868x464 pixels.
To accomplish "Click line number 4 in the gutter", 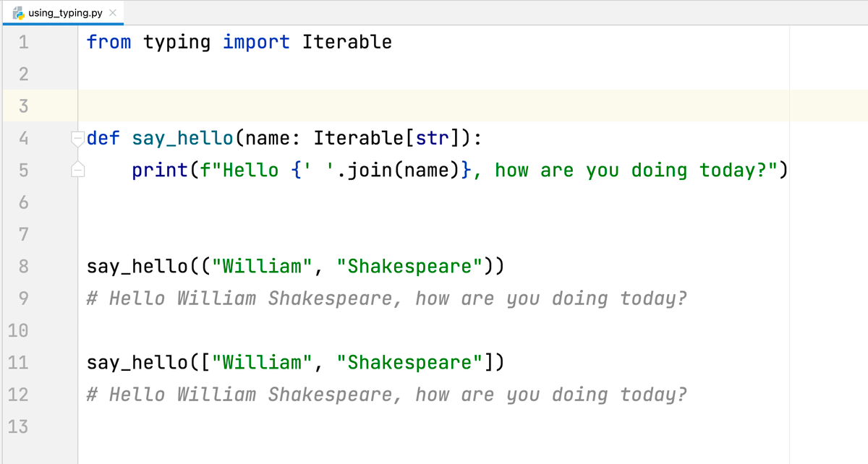I will (23, 138).
